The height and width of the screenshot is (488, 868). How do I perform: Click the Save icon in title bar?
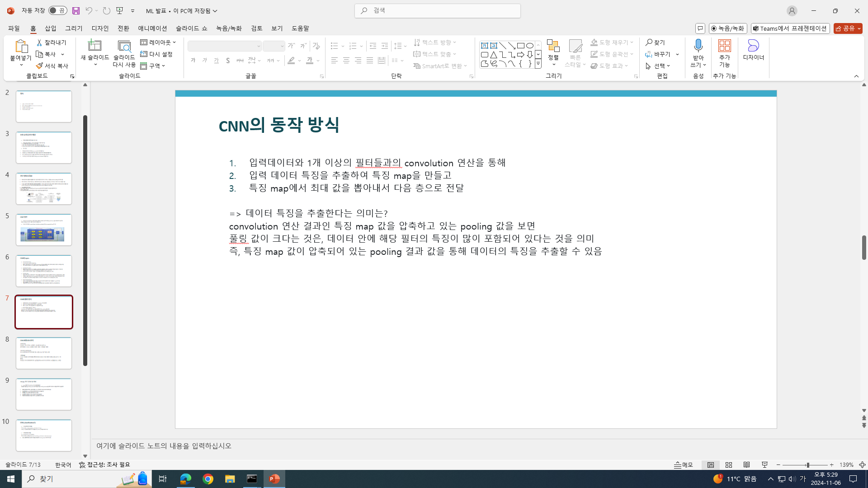76,10
